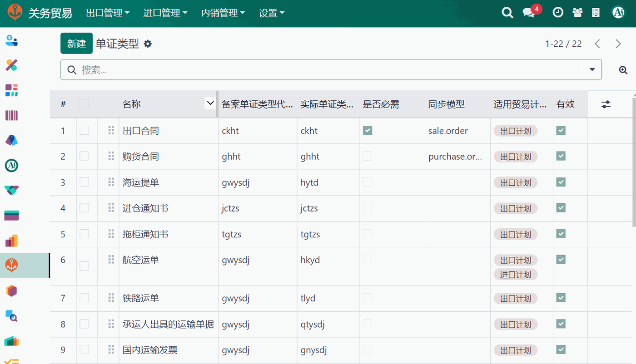This screenshot has width=636, height=364.
Task: Open the 进口管理 menu
Action: 165,13
